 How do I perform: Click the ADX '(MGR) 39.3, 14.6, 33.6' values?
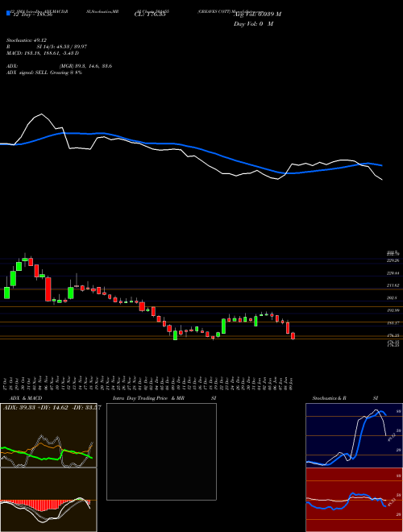pos(85,66)
